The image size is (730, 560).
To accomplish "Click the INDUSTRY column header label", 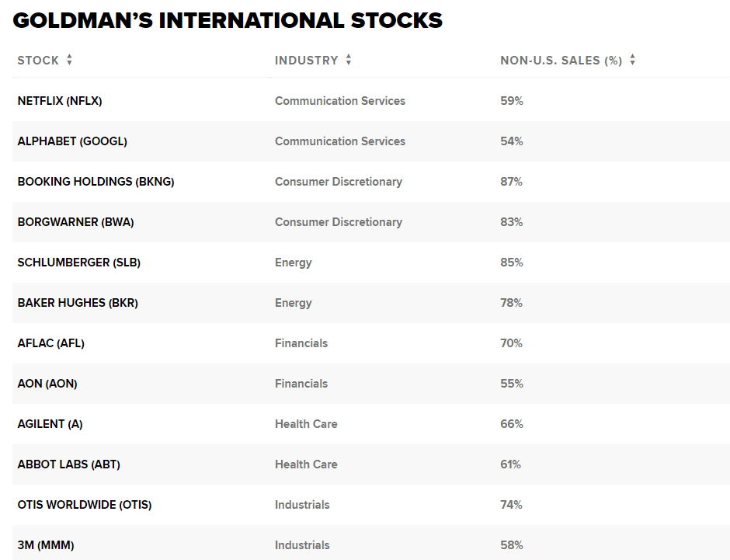I will (x=306, y=61).
